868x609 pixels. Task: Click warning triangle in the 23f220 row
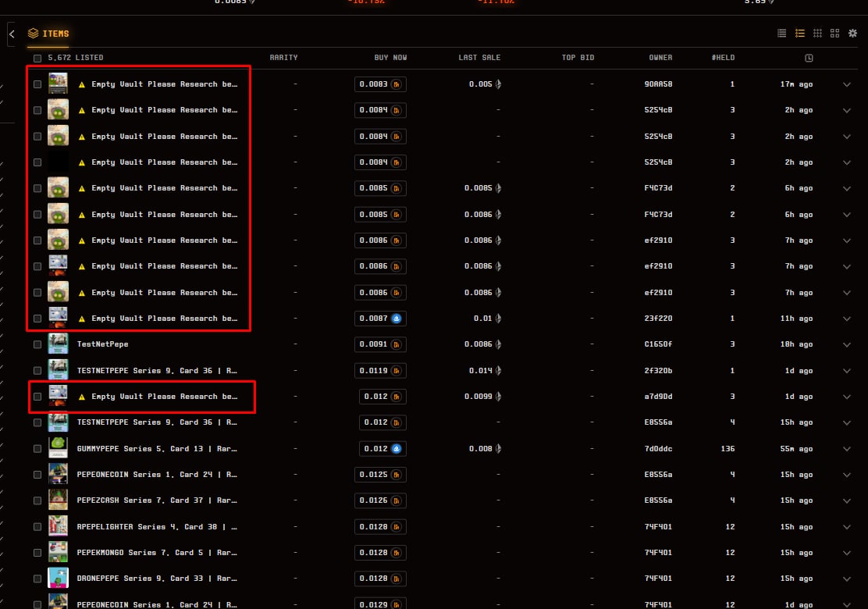click(x=82, y=319)
